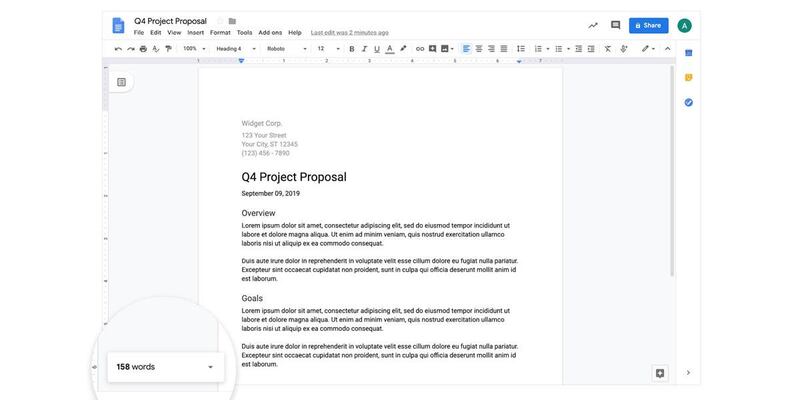Click the blue Share button
The image size is (800, 400).
(648, 25)
